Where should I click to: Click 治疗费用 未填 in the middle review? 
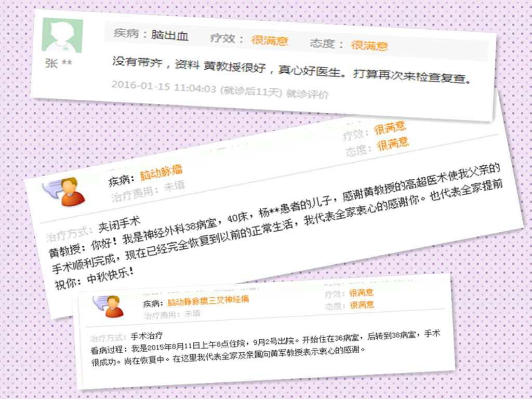(148, 191)
